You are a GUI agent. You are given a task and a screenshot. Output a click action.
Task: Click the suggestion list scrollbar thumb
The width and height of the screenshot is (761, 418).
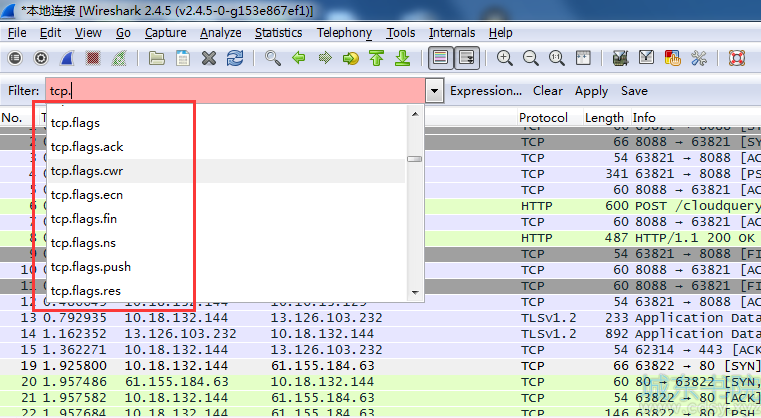pos(414,159)
